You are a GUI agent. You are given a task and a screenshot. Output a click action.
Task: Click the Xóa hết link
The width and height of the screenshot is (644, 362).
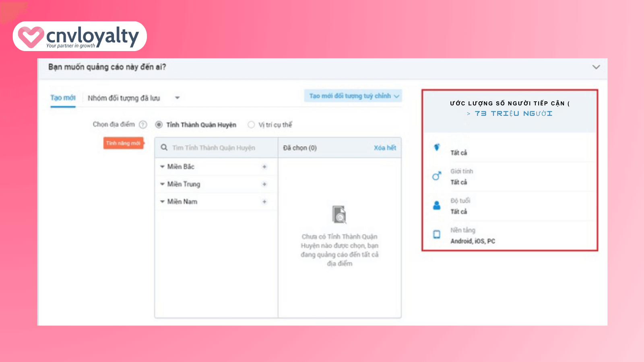(384, 148)
